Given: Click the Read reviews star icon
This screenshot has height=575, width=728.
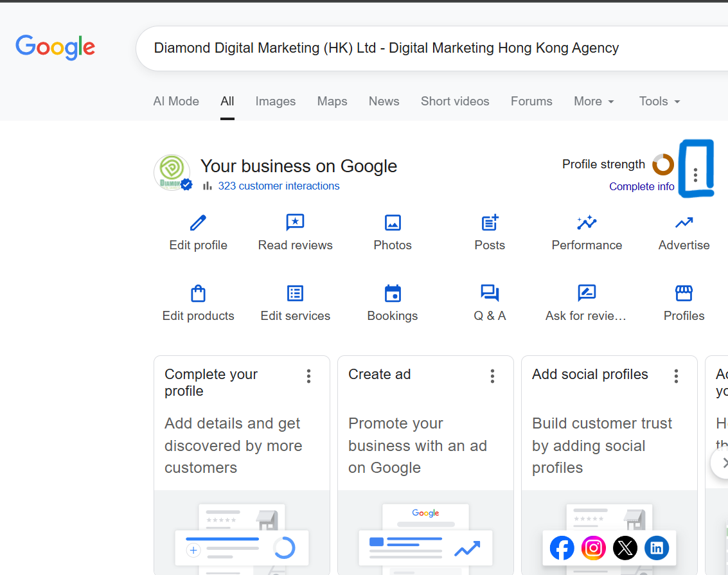Looking at the screenshot, I should [x=296, y=222].
